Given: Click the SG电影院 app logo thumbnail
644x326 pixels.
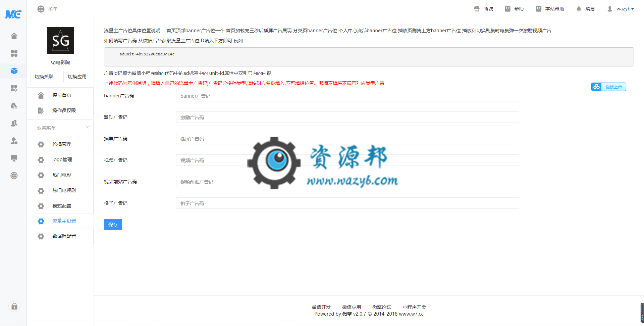Looking at the screenshot, I should (x=60, y=41).
